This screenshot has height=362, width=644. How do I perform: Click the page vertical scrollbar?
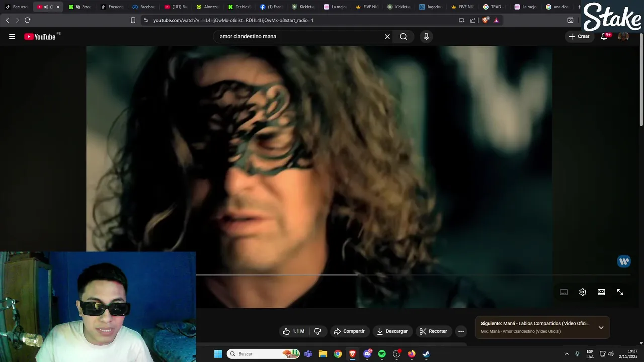click(x=641, y=79)
